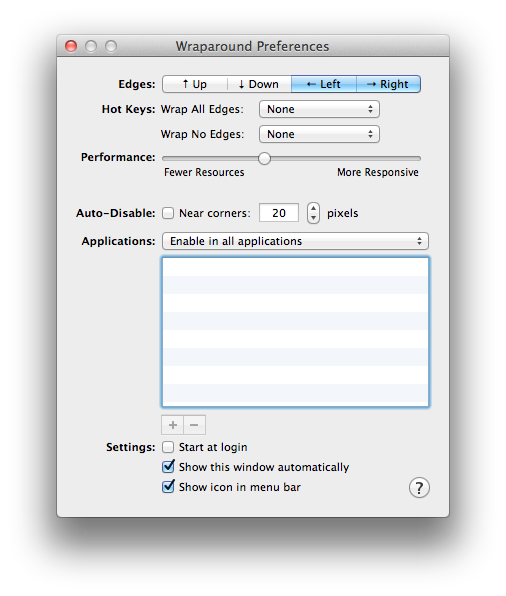Click the plus button to add application
This screenshot has width=506, height=596.
[x=173, y=425]
